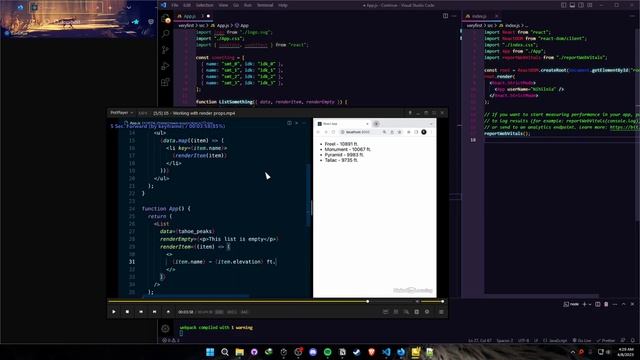Add a new terminal with plus icon
640x360 pixels.
click(584, 304)
